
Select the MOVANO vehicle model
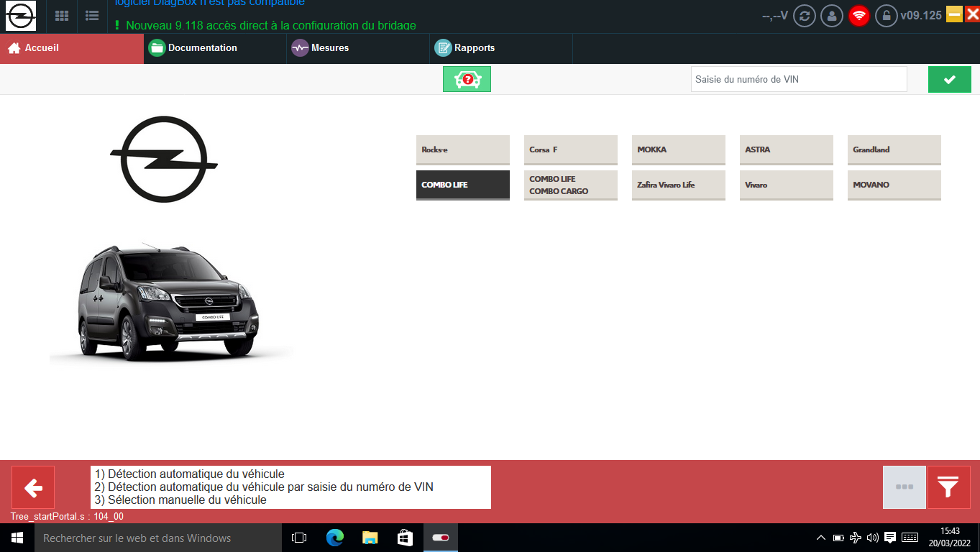tap(894, 185)
